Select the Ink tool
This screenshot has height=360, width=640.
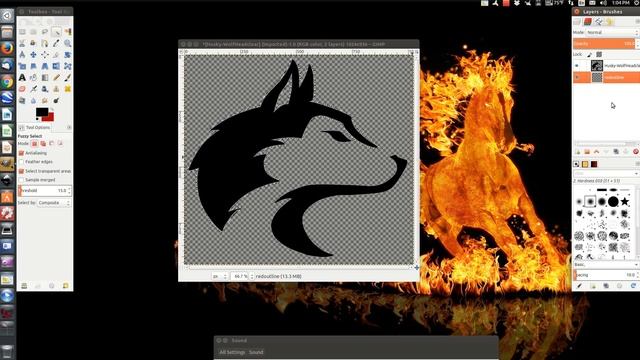[45, 89]
